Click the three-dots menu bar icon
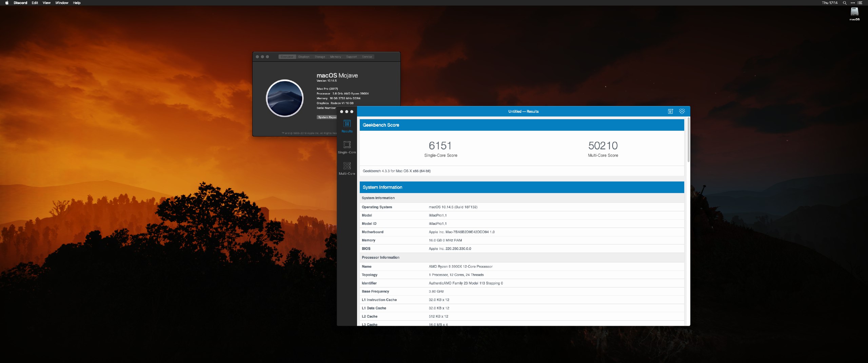This screenshot has width=868, height=363. coord(853,3)
